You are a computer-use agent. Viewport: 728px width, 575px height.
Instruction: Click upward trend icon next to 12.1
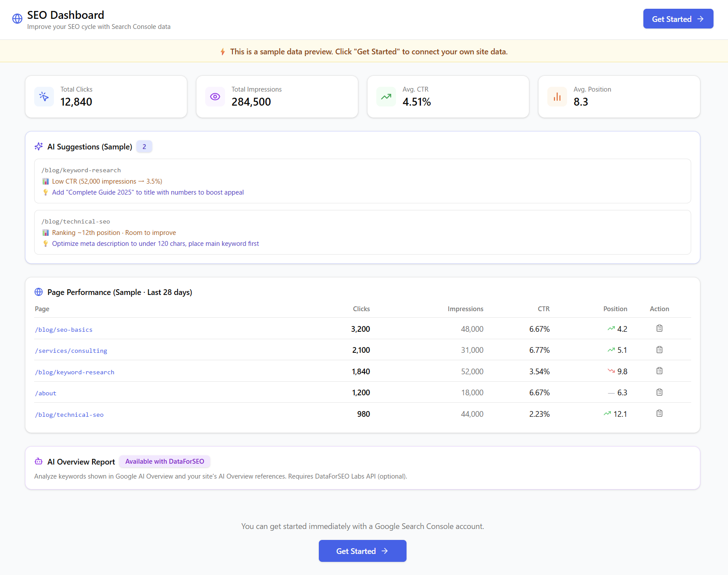click(x=607, y=414)
